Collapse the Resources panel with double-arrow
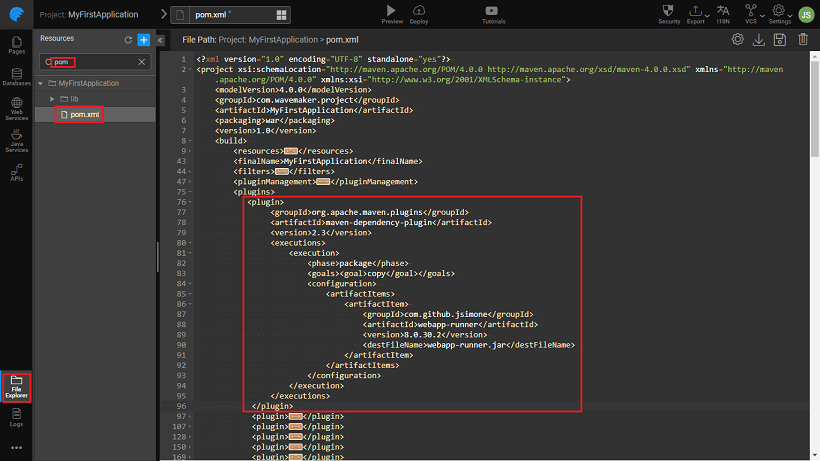 point(161,40)
